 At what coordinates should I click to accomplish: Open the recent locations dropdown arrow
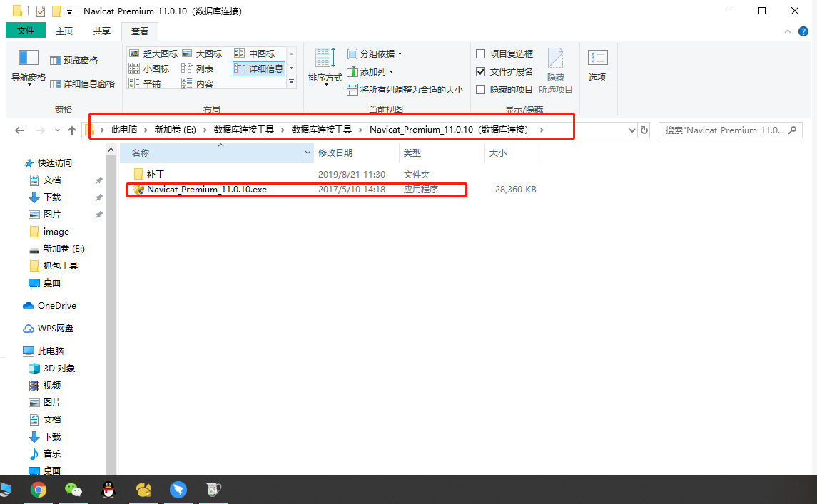(57, 130)
